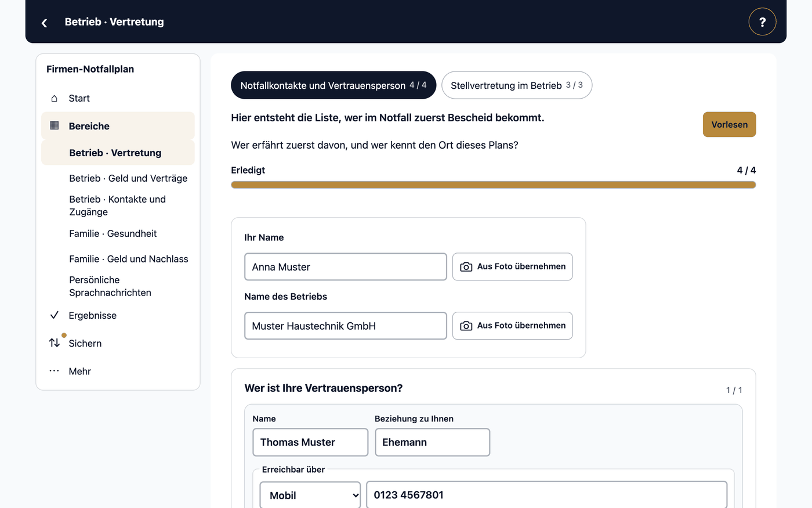
Task: Click the Bereiche sidebar heading
Action: (x=118, y=126)
